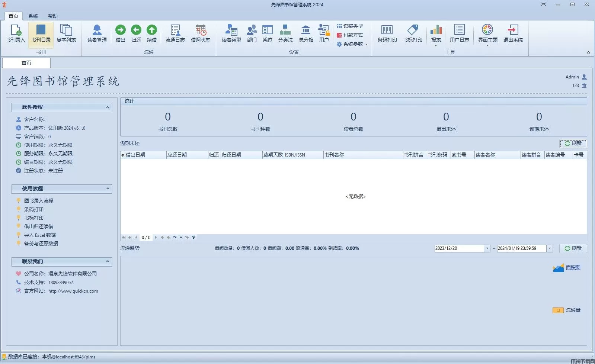This screenshot has height=364, width=595.
Task: Select the 首页 document tab below ribbon
Action: (26, 63)
